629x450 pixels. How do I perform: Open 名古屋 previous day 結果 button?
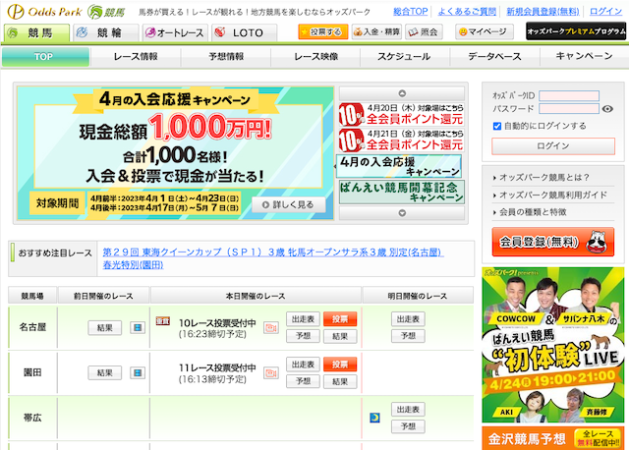[x=105, y=328]
